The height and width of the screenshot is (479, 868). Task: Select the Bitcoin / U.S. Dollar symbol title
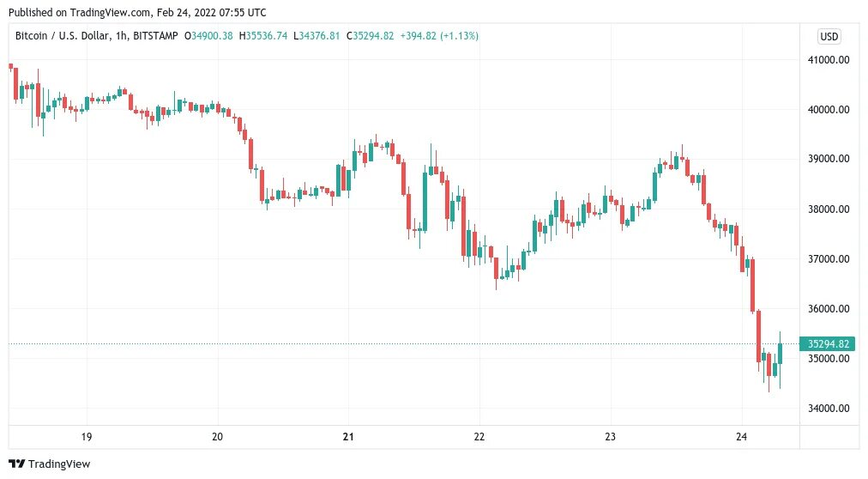pyautogui.click(x=62, y=36)
